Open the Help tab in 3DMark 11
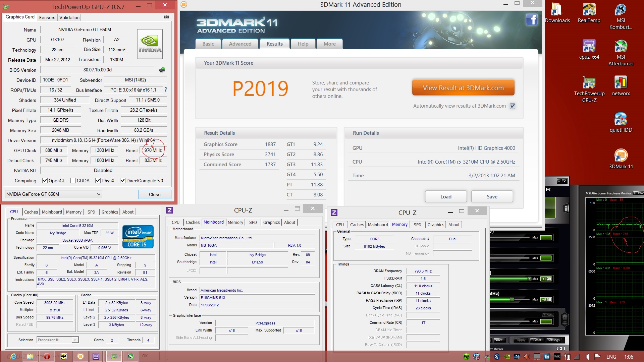The width and height of the screenshot is (644, 362). (x=303, y=44)
